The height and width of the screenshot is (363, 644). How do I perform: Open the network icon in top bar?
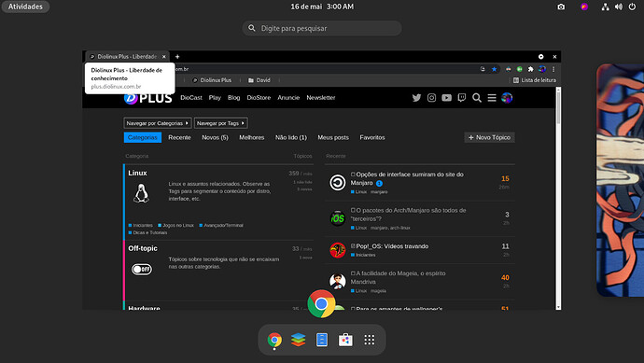(x=605, y=7)
